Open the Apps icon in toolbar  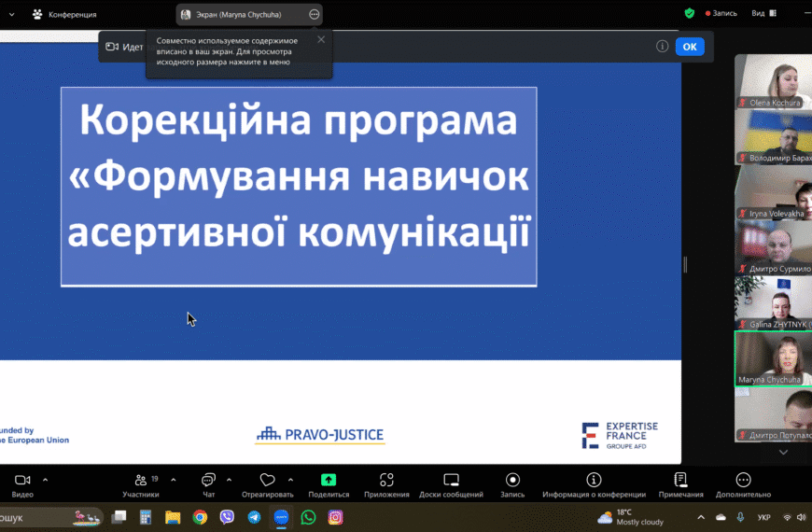tap(386, 480)
